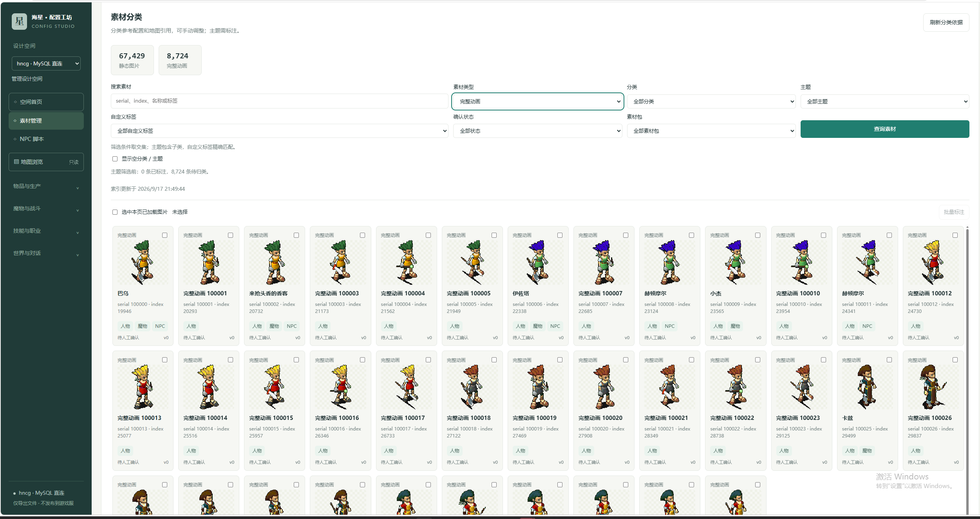980x519 pixels.
Task: Click the title 完整动画 100022
Action: pyautogui.click(x=732, y=418)
